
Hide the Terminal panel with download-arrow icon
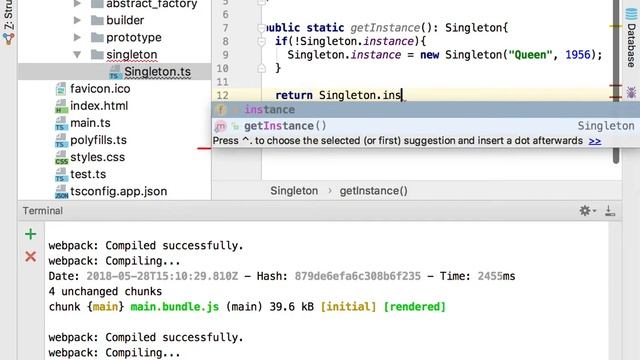pyautogui.click(x=610, y=211)
